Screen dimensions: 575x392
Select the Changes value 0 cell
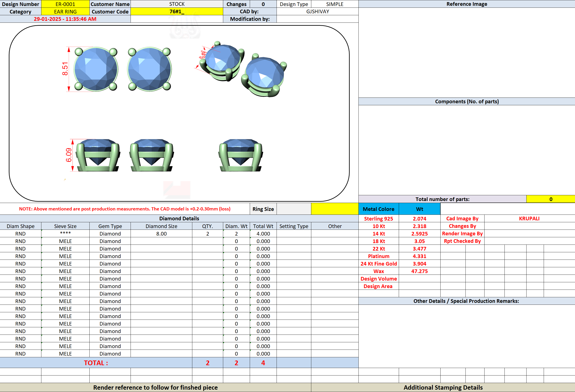tap(263, 4)
